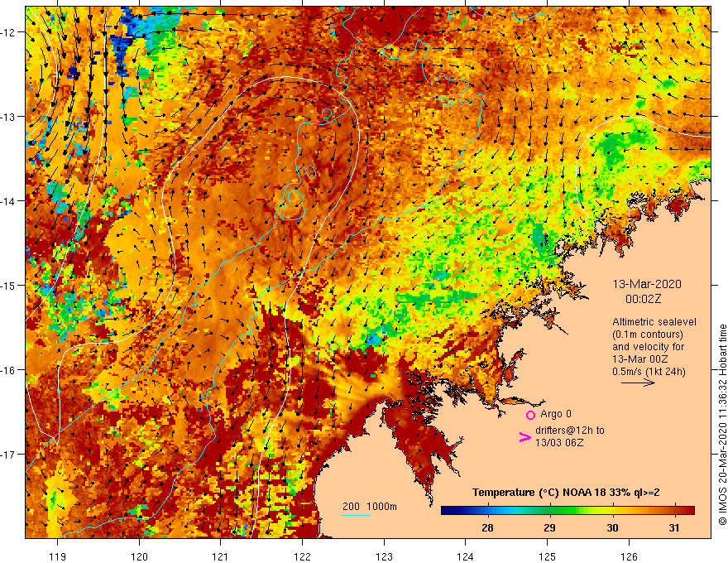Click the cyan 200 1000m isobath legend line
Viewport: 728px width, 563px height.
pos(357,515)
